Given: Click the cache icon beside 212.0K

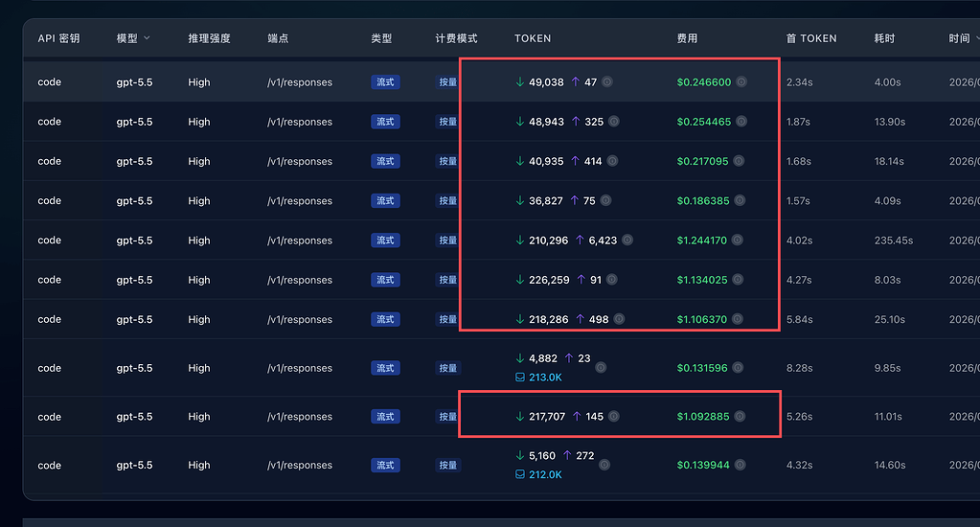Looking at the screenshot, I should tap(520, 474).
